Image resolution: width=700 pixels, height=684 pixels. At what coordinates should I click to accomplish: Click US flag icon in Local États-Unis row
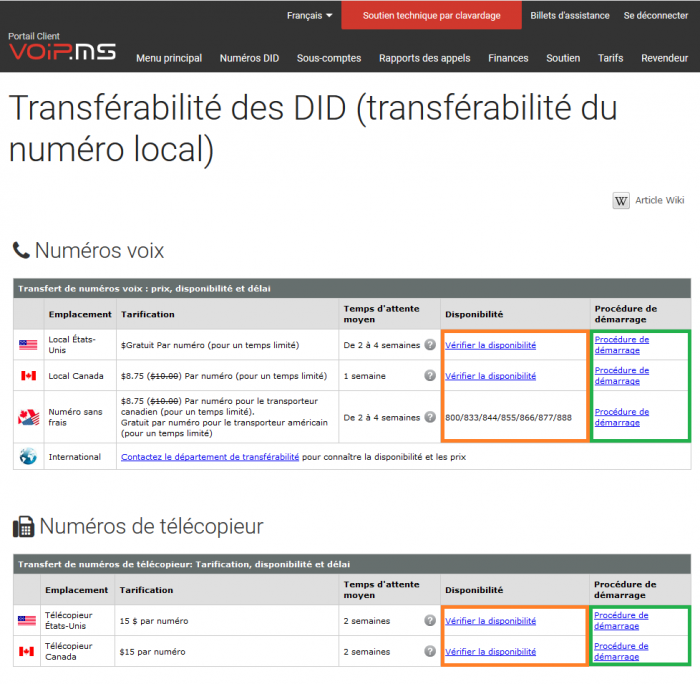click(x=28, y=345)
